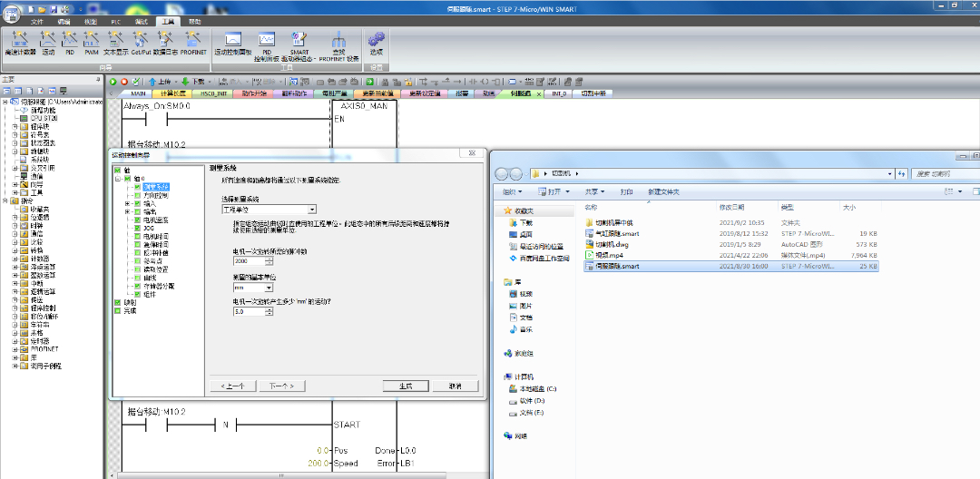Open the 文件 ribbon tab
Viewport: 980px width, 479px height.
(x=38, y=21)
